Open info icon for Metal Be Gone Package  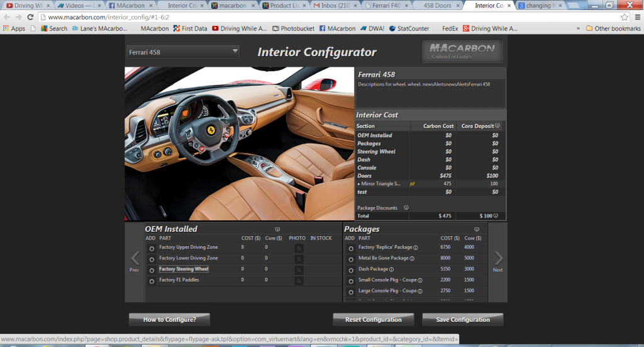(412, 259)
